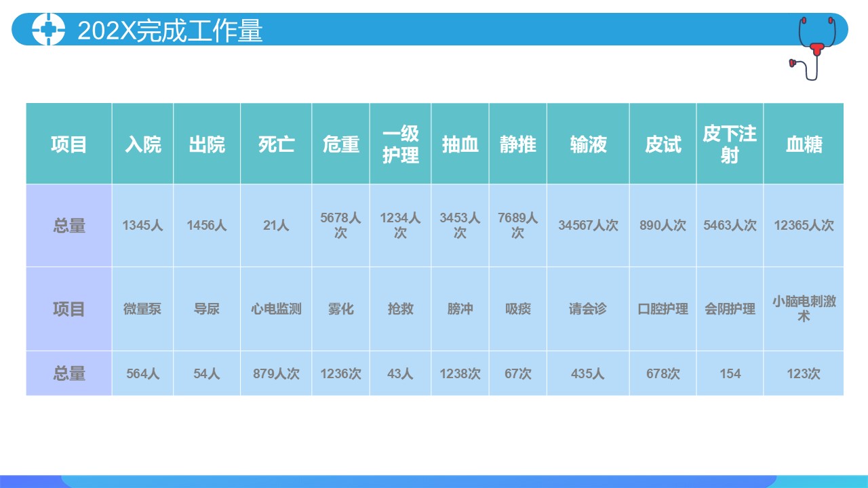Image resolution: width=868 pixels, height=488 pixels.
Task: Click the 1236次 value
Action: (341, 373)
